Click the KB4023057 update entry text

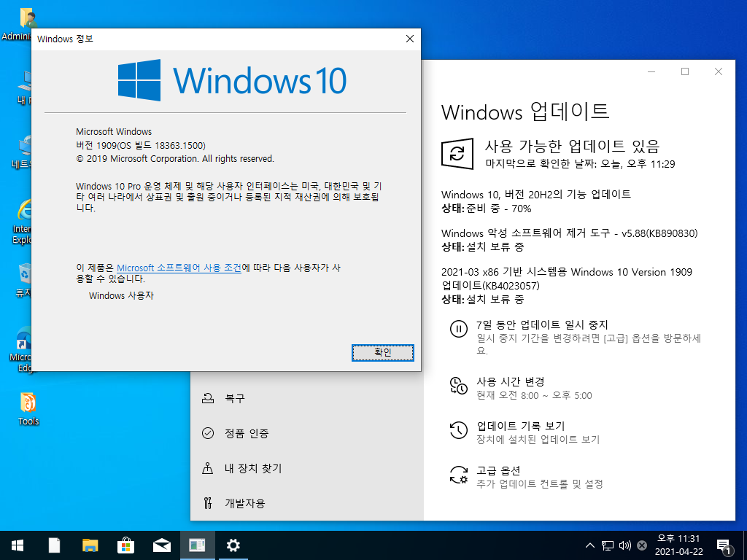click(566, 279)
